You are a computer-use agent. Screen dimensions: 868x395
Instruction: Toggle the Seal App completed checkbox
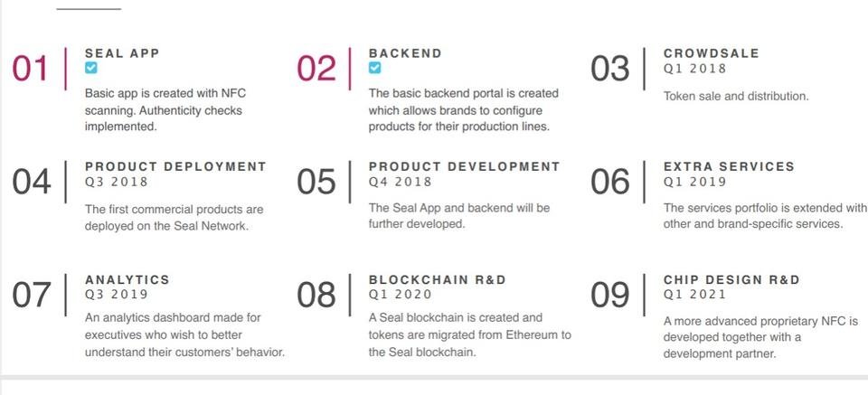tap(90, 68)
